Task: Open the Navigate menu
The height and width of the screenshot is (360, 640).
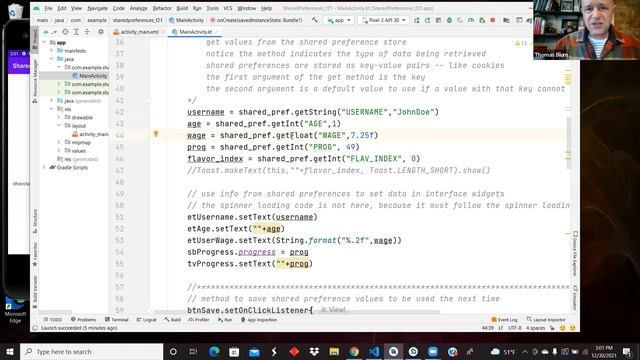Action: (97, 8)
